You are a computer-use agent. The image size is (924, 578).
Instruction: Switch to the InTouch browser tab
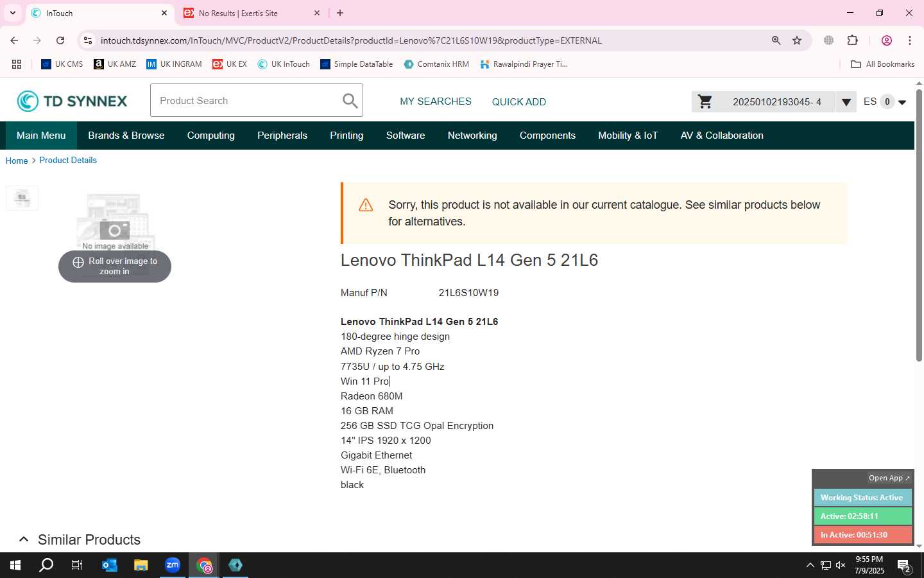[x=99, y=13]
